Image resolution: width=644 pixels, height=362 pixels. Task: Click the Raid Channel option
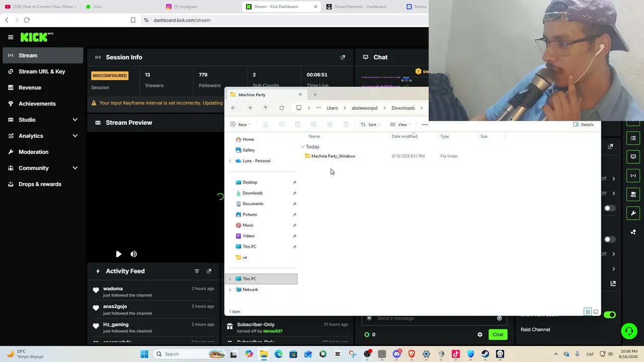(x=535, y=330)
